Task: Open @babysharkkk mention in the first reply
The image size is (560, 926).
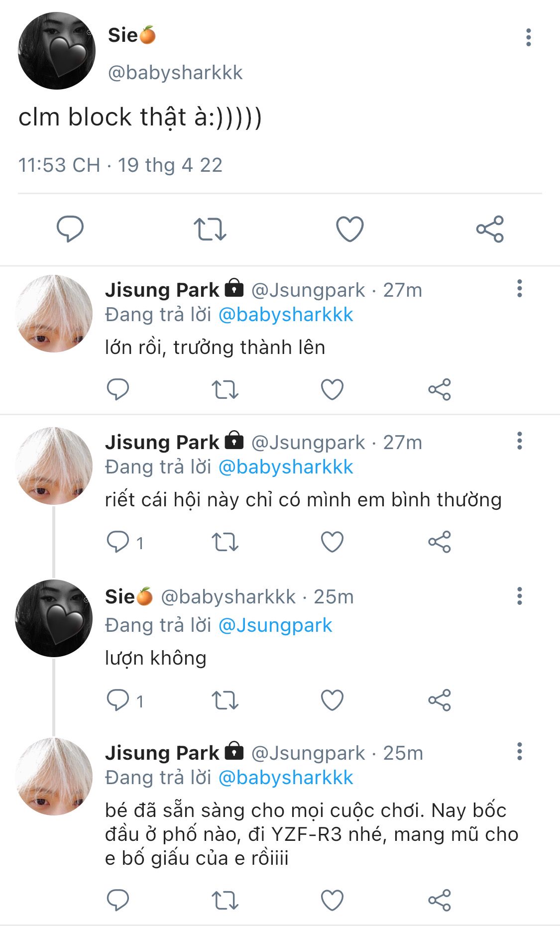Action: (286, 315)
